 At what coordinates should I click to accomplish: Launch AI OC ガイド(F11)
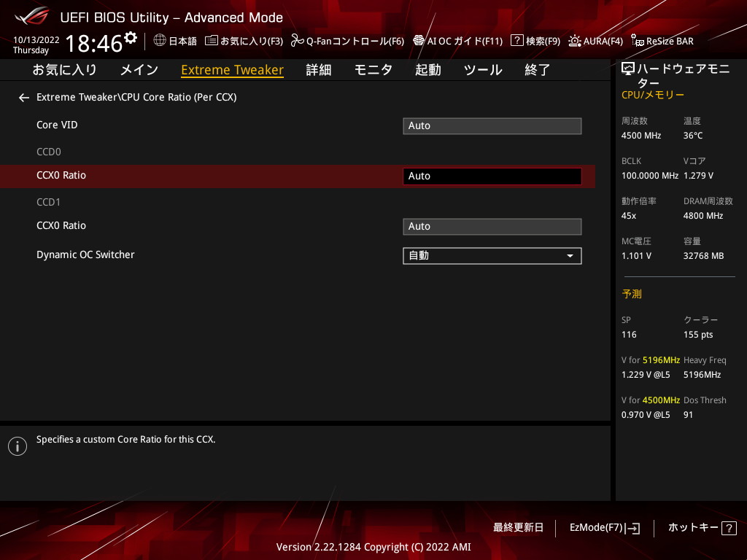point(458,41)
